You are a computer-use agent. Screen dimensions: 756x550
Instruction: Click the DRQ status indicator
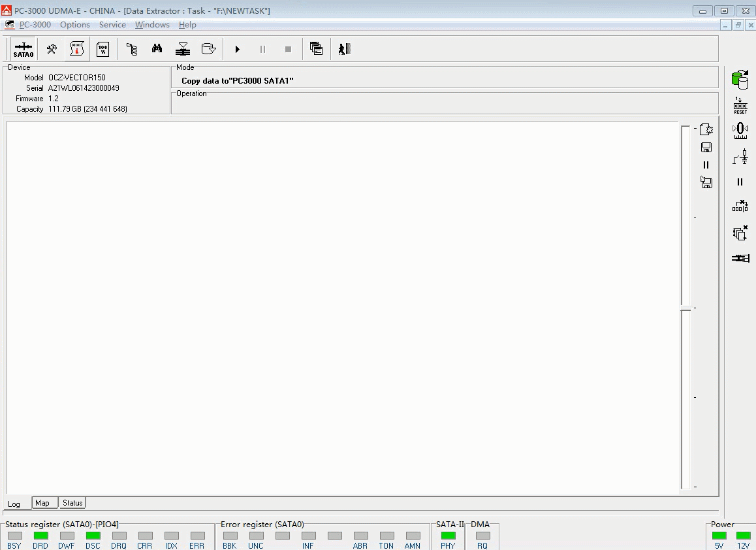point(119,536)
